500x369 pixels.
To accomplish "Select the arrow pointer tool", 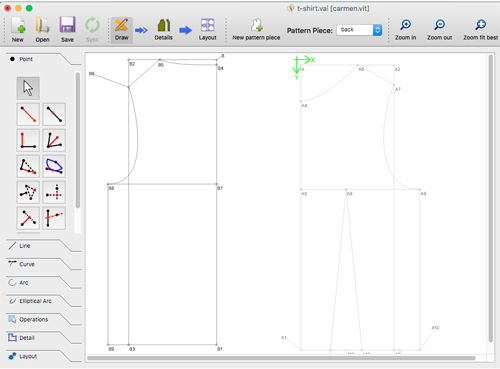I will click(28, 88).
